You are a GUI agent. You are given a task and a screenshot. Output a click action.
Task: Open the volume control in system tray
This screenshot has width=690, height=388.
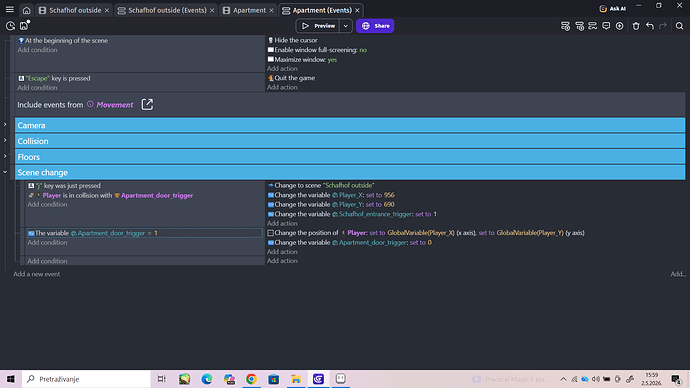pyautogui.click(x=595, y=379)
